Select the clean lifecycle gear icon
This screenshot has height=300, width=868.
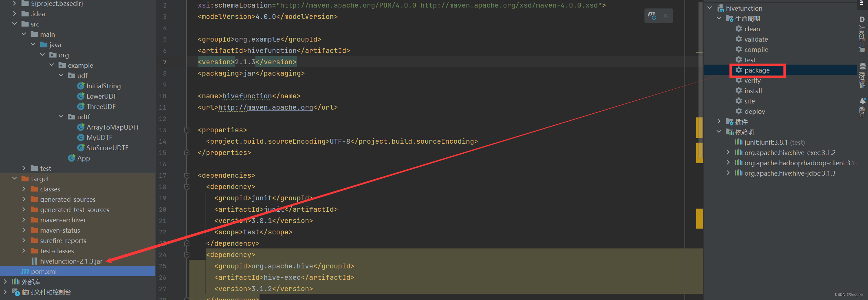point(738,29)
